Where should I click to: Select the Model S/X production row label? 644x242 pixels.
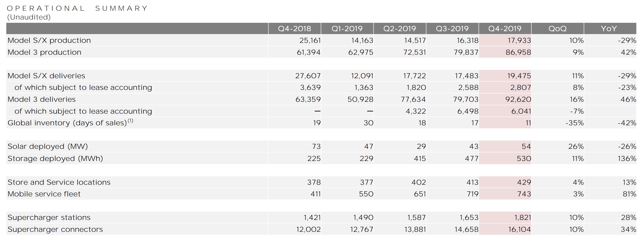[x=49, y=40]
